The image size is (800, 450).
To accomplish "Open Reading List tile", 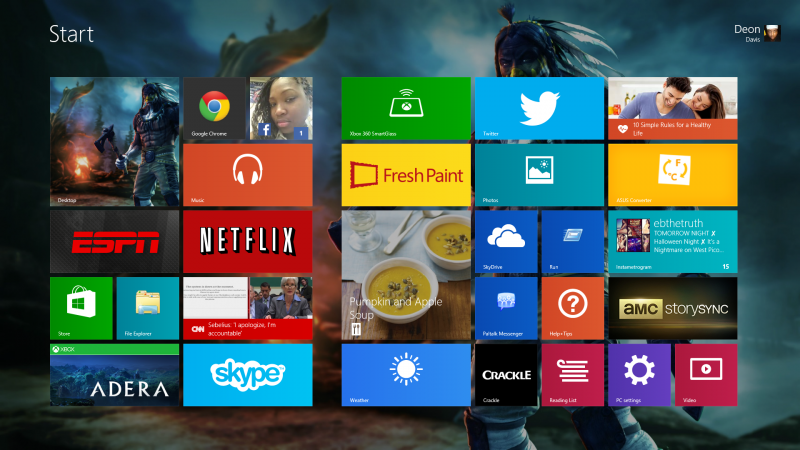I will point(573,375).
